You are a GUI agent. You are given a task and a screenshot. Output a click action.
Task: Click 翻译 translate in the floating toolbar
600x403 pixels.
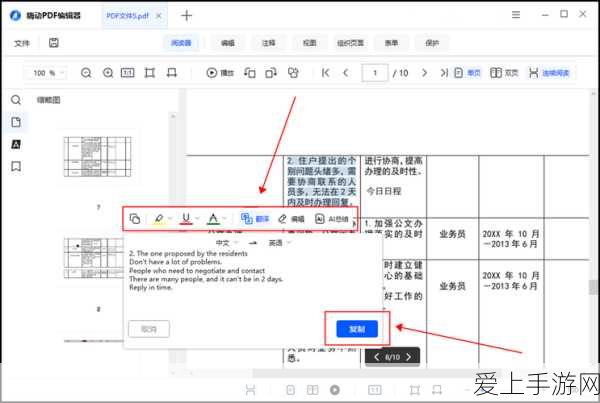tap(255, 219)
